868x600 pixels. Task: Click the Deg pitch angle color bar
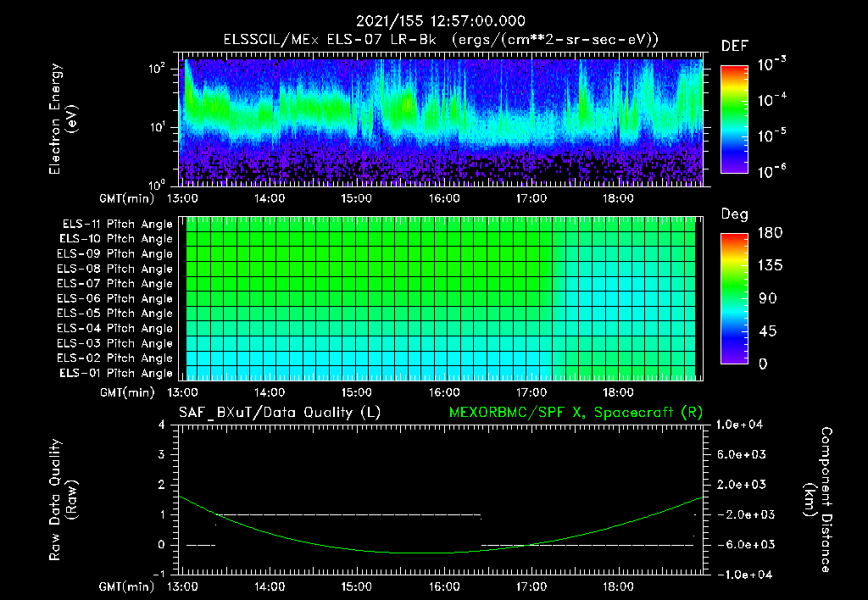(x=734, y=298)
